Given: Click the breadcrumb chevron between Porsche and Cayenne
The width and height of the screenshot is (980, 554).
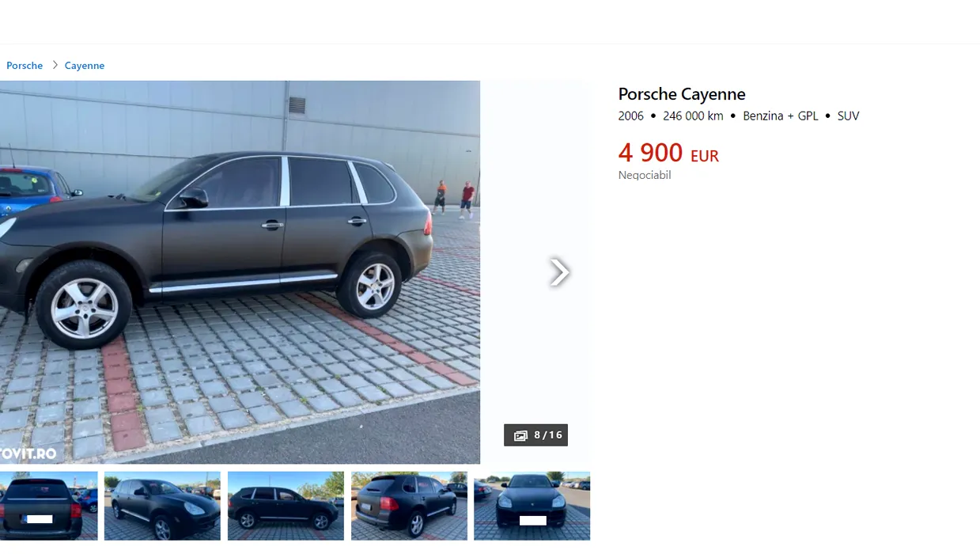Looking at the screenshot, I should [x=55, y=65].
